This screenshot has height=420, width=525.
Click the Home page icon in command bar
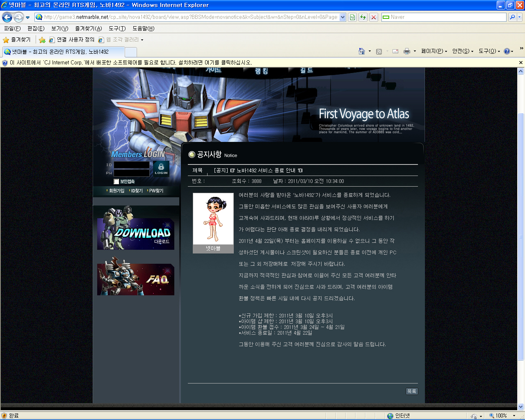click(x=362, y=51)
